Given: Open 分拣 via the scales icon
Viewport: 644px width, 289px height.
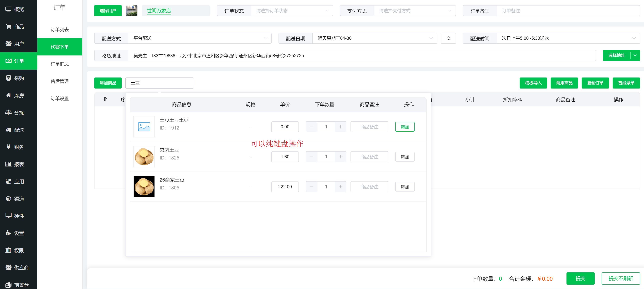Looking at the screenshot, I should [x=8, y=112].
